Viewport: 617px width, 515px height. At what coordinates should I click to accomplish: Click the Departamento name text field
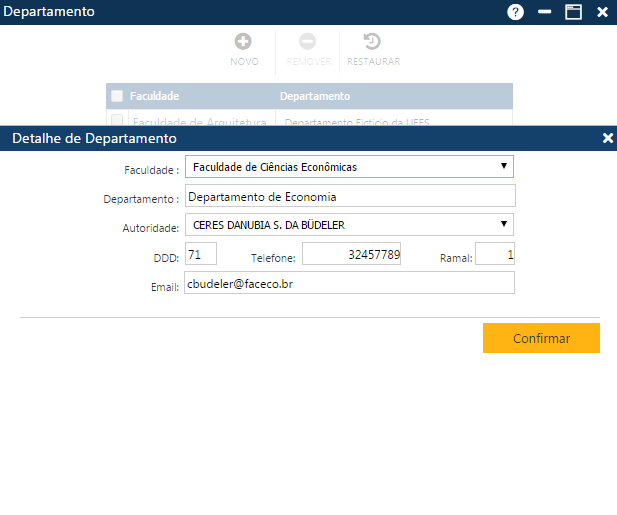(x=349, y=196)
